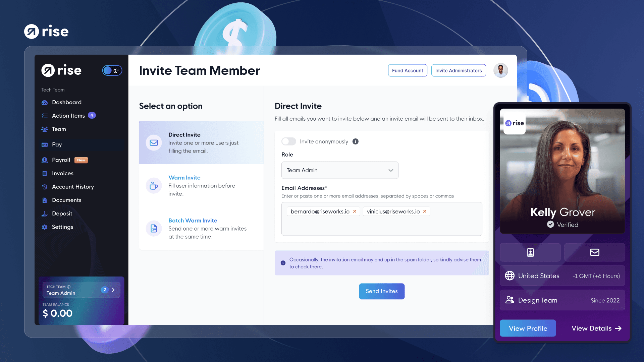Open the Role dropdown
Viewport: 644px width, 362px height.
point(340,170)
